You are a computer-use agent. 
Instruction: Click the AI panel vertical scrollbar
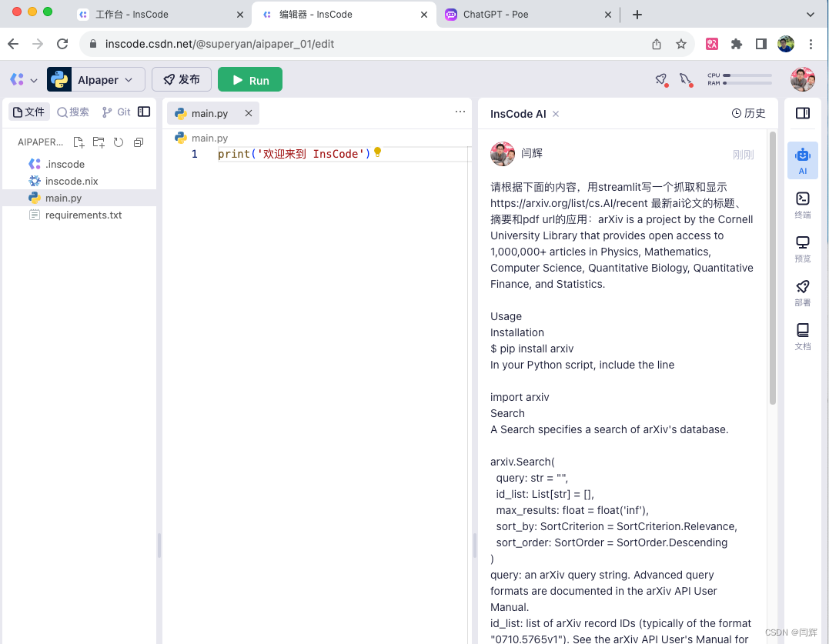click(773, 269)
